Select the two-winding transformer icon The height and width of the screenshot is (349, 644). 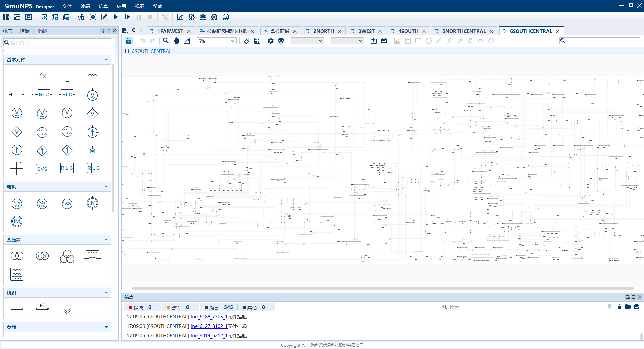pyautogui.click(x=17, y=256)
